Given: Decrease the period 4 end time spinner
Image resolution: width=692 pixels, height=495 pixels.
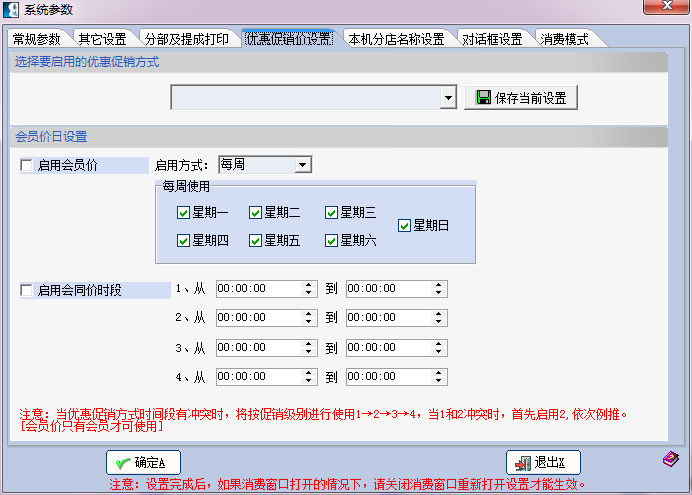Looking at the screenshot, I should tap(438, 381).
